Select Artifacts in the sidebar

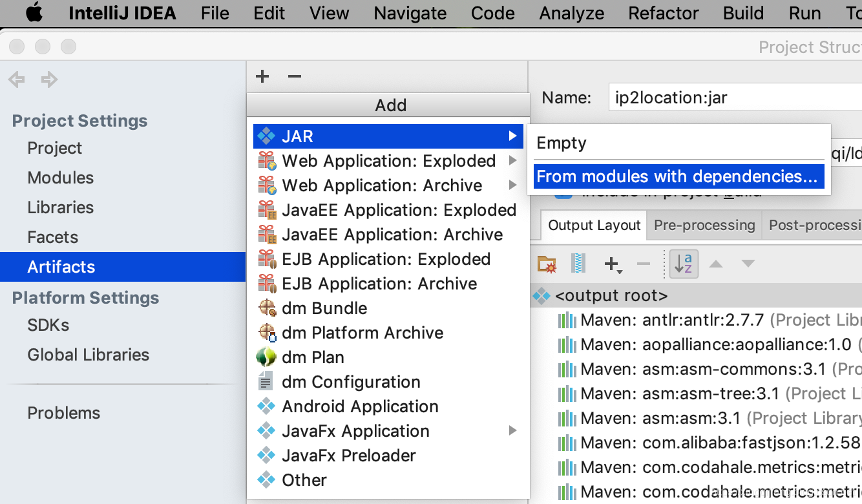click(123, 267)
